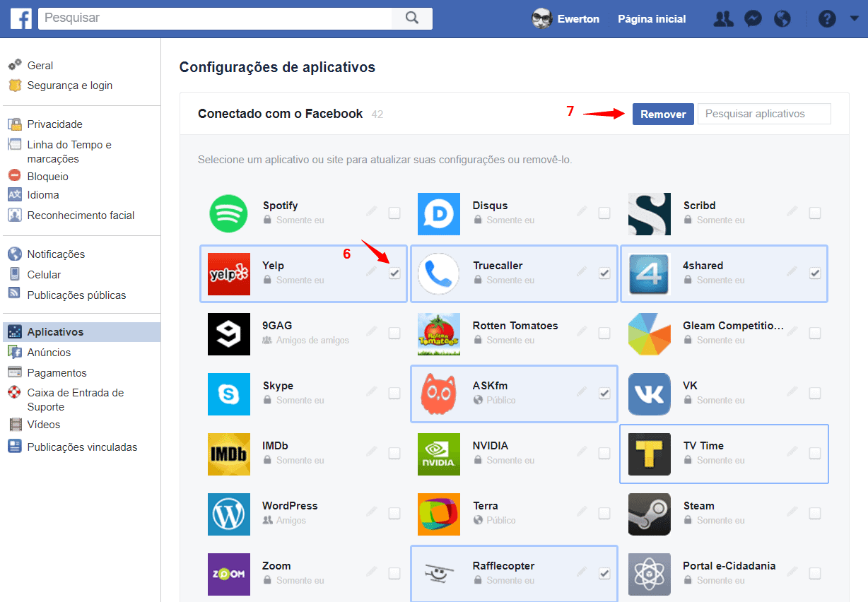This screenshot has width=868, height=602.
Task: Click the TV Time app icon
Action: click(x=650, y=454)
